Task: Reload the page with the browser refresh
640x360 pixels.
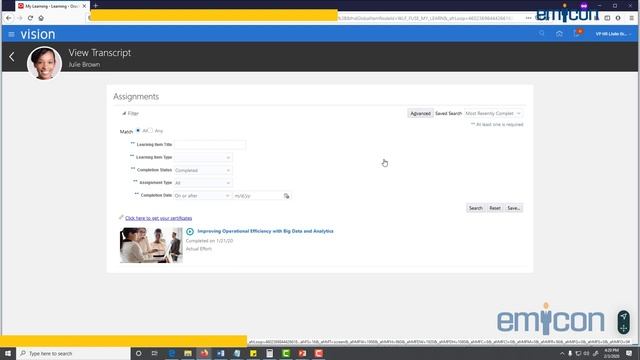Action: [x=30, y=18]
